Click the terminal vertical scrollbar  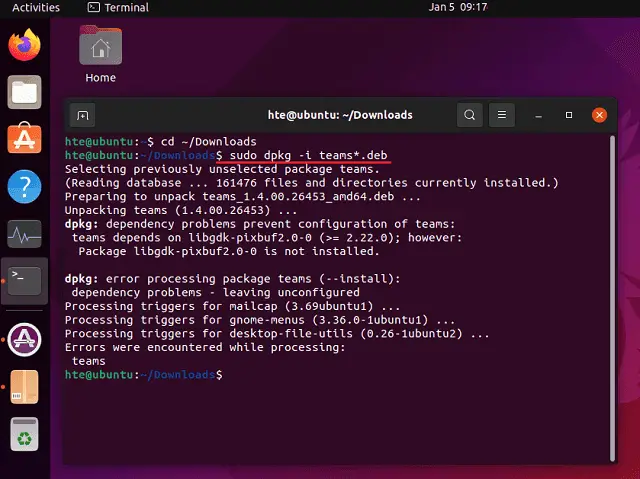[612, 299]
